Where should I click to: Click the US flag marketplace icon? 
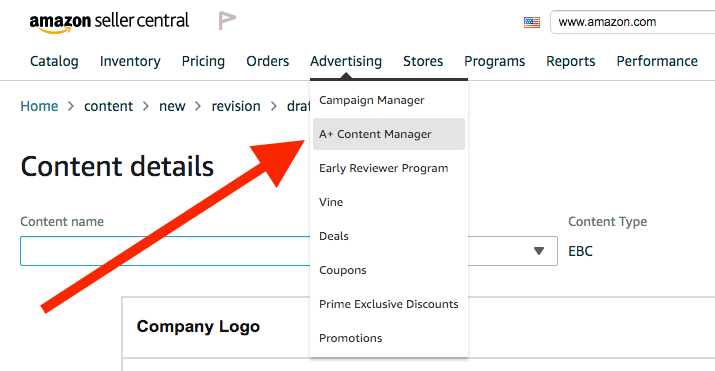[532, 22]
